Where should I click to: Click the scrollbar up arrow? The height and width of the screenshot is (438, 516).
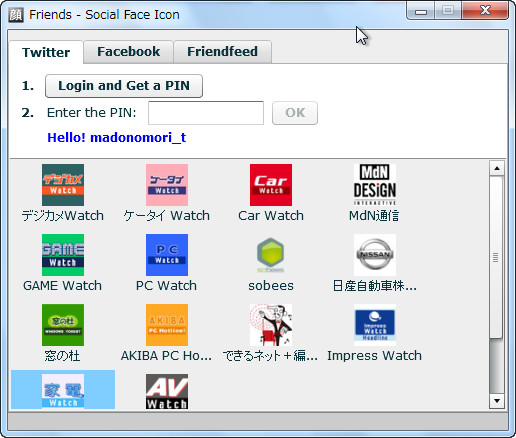tap(497, 168)
